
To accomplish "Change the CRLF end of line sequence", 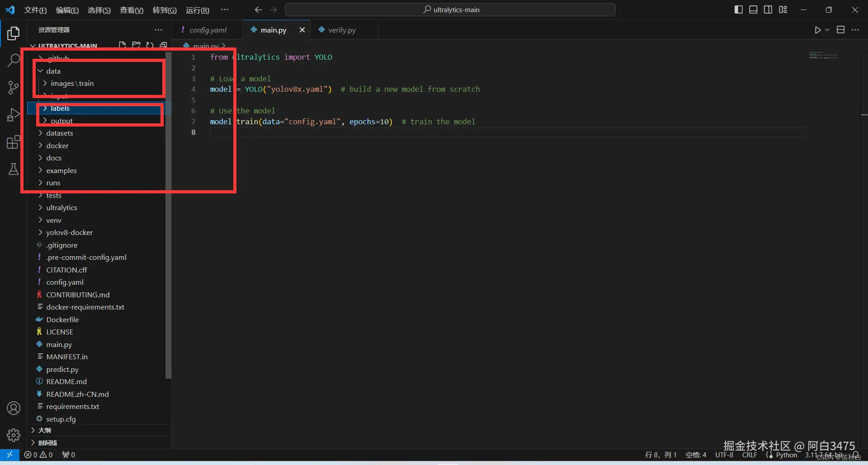I will (x=750, y=455).
